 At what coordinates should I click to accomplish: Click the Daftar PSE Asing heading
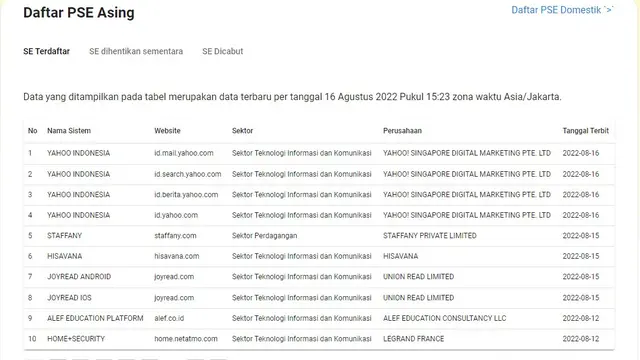tap(79, 13)
